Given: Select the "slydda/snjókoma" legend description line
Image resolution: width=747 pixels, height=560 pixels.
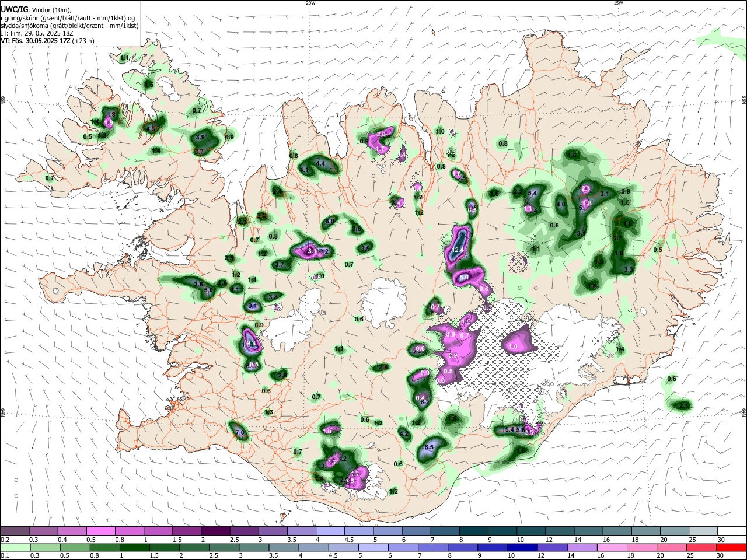Looking at the screenshot, I should coord(69,26).
